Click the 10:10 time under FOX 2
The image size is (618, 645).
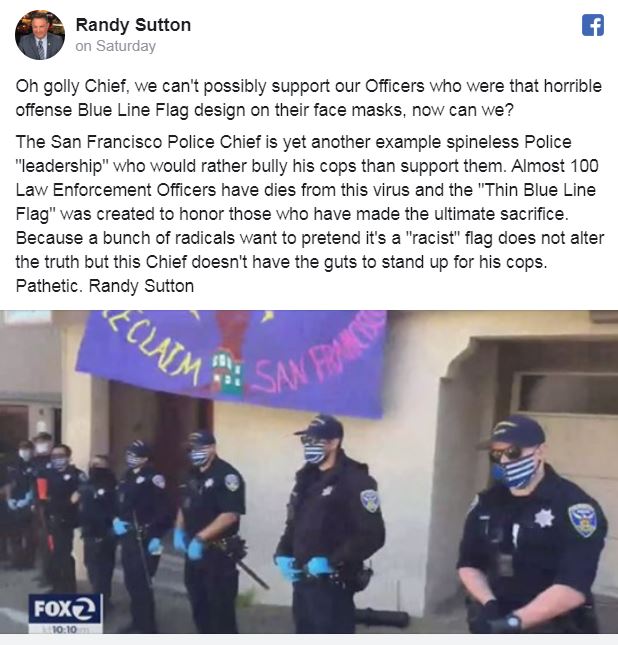65,629
